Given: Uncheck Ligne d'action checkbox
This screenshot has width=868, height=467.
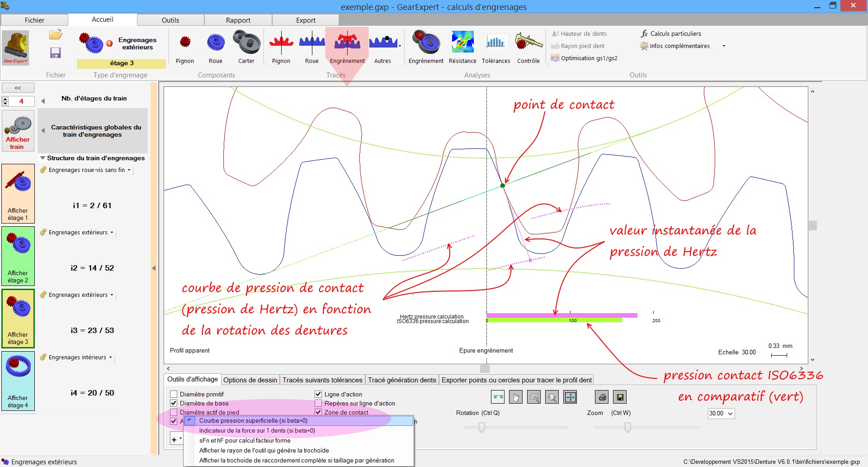Looking at the screenshot, I should 318,394.
